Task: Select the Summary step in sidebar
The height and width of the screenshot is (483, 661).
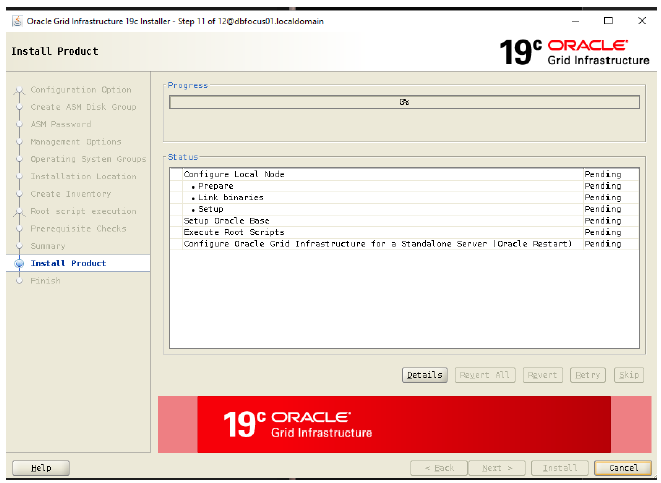Action: [47, 246]
